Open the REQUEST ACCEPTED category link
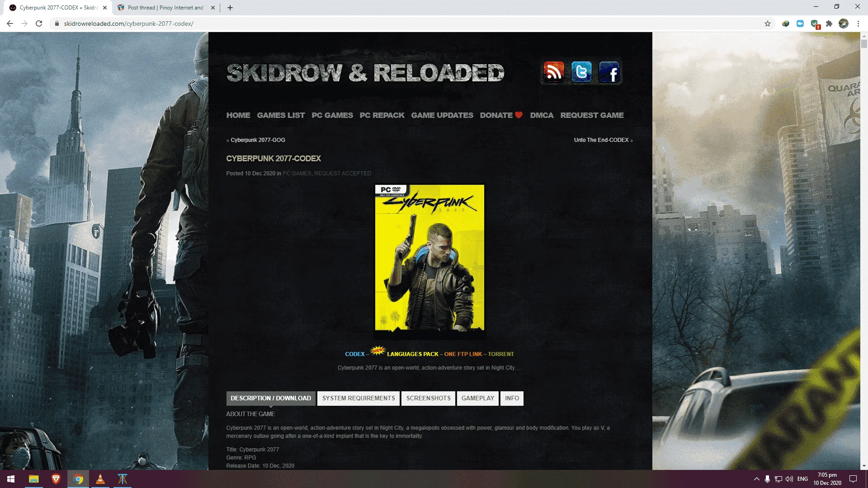868x488 pixels. (x=343, y=174)
